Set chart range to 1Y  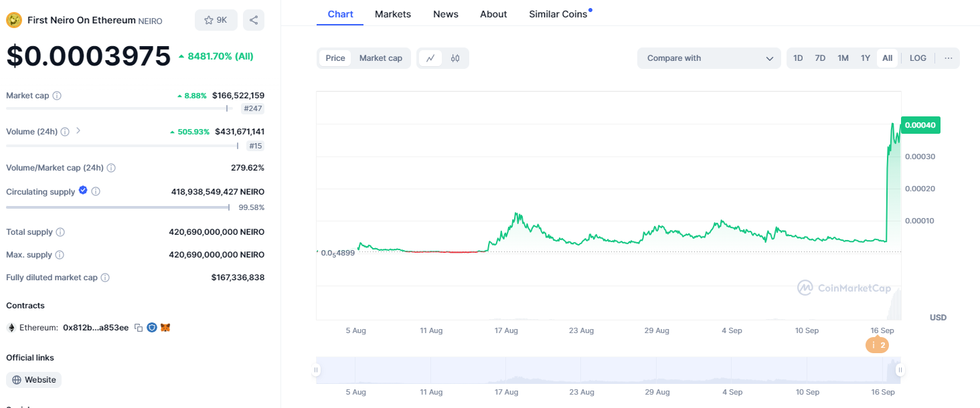(866, 58)
